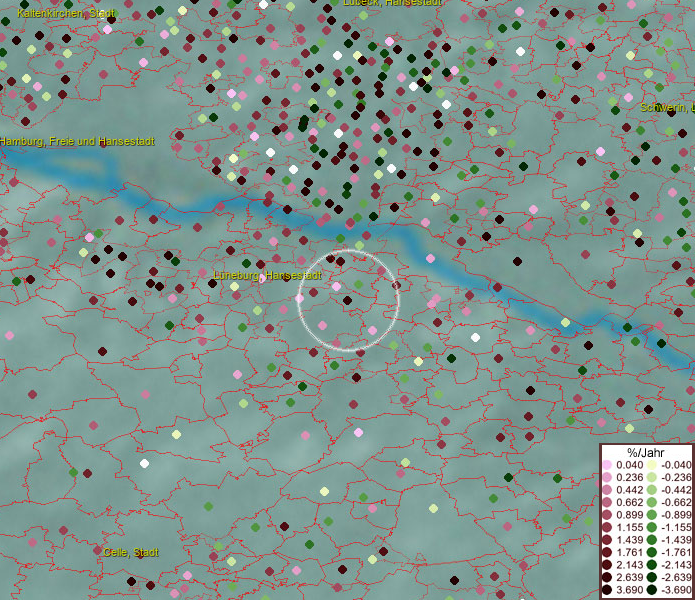Click the '-0.040' legend value text

pos(676,465)
